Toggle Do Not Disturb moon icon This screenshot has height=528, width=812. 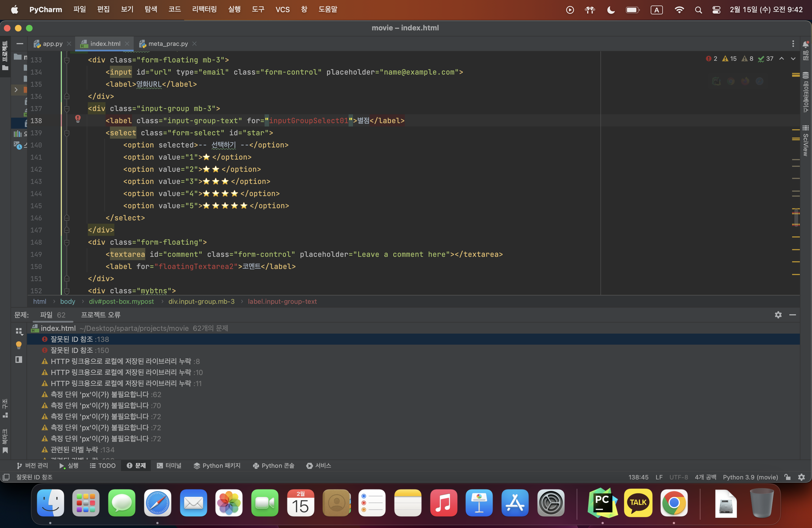coord(611,10)
